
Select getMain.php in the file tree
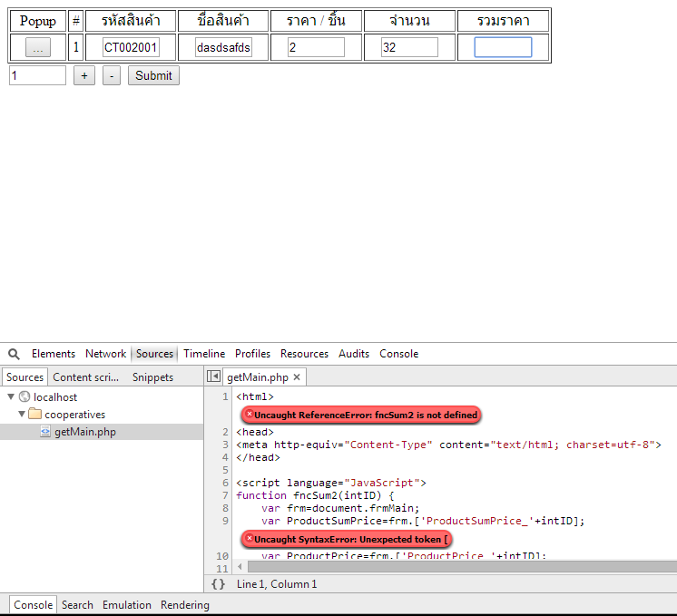coord(102,432)
